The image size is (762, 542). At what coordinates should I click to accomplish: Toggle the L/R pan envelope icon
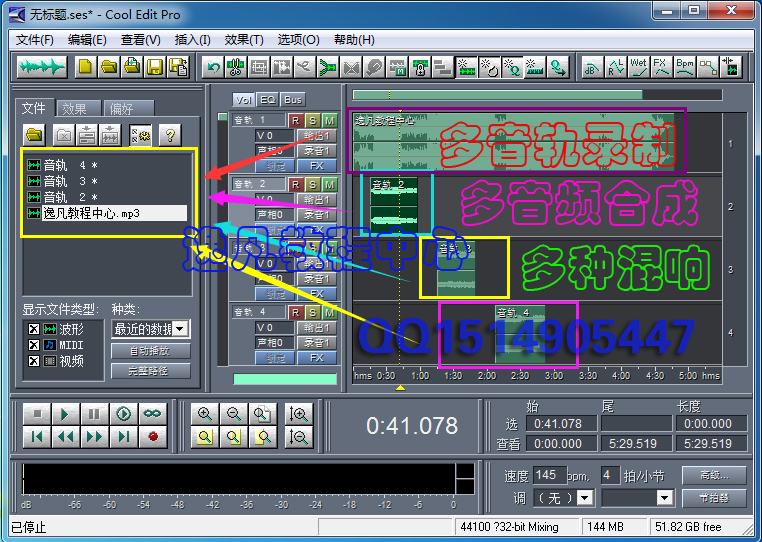coord(616,67)
